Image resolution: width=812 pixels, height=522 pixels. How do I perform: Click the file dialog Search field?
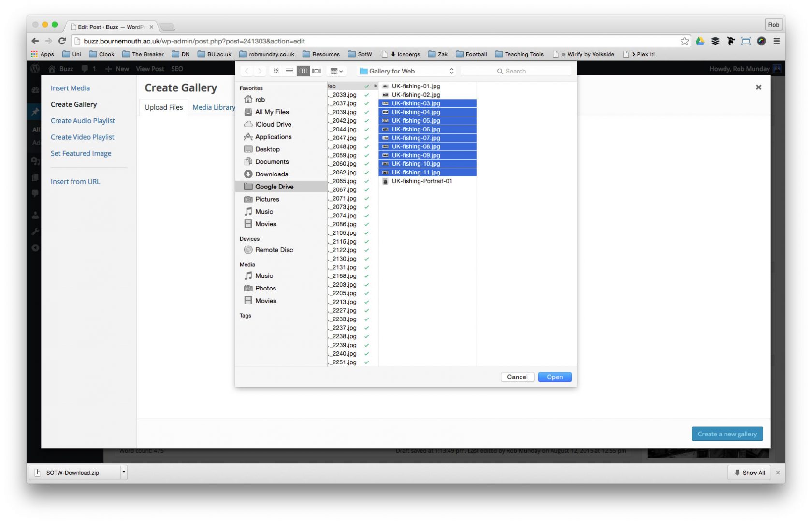(516, 71)
